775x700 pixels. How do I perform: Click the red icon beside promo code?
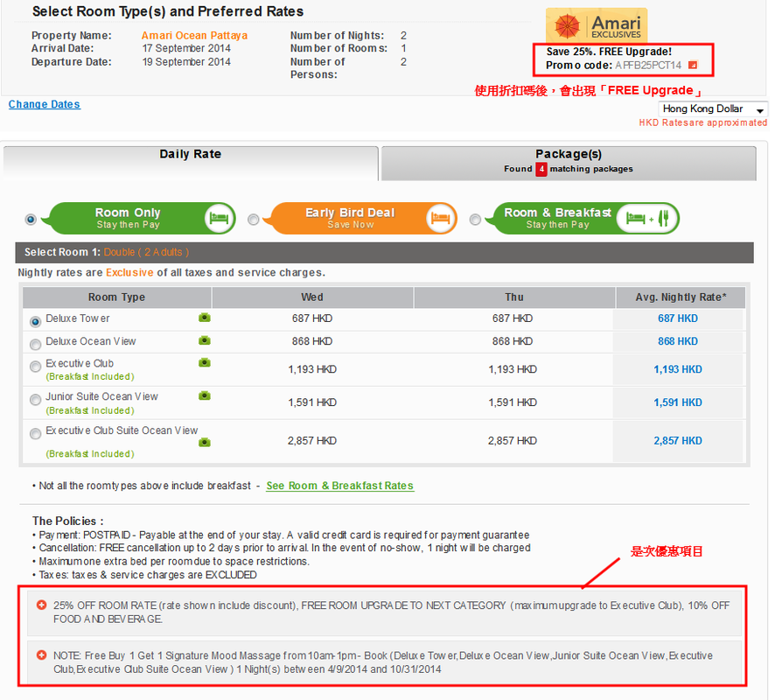693,65
